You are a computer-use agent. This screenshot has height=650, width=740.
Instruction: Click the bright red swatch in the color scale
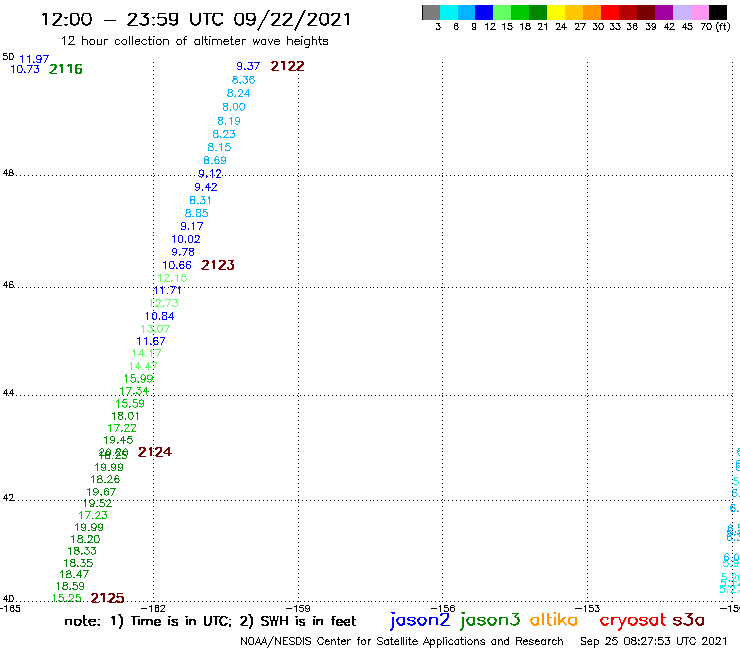click(610, 12)
